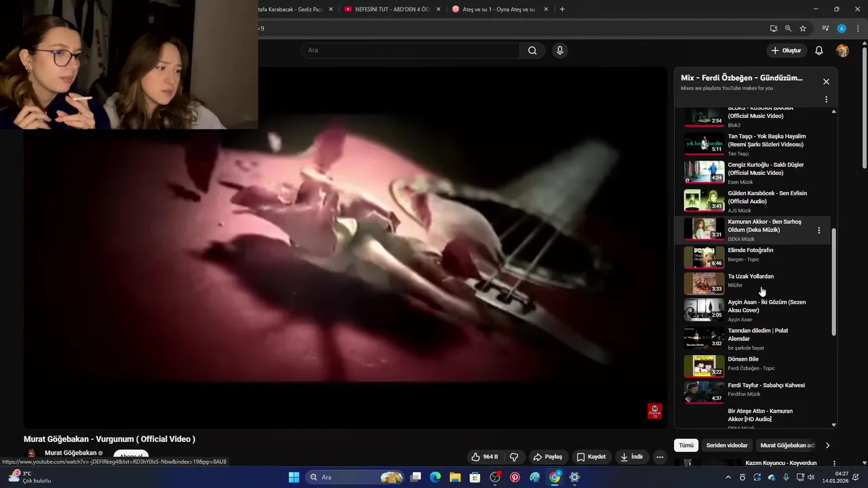
Task: Open Chrome media control icon
Action: [x=825, y=28]
